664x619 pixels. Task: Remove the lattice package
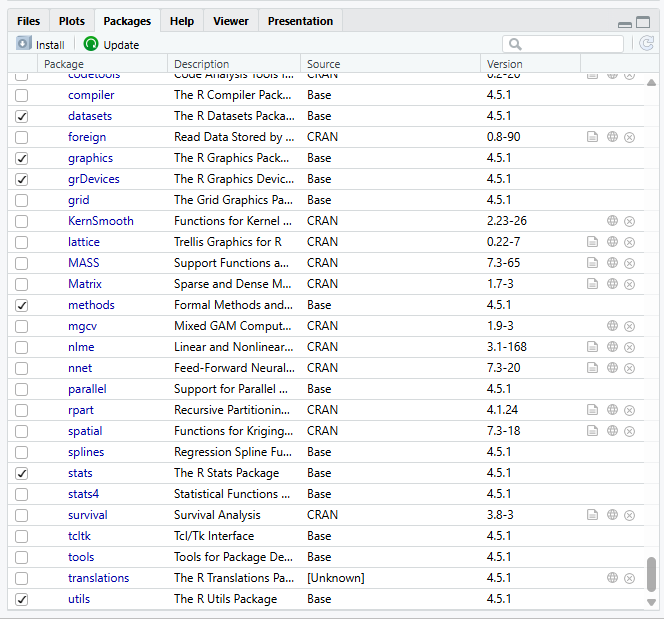coord(630,242)
